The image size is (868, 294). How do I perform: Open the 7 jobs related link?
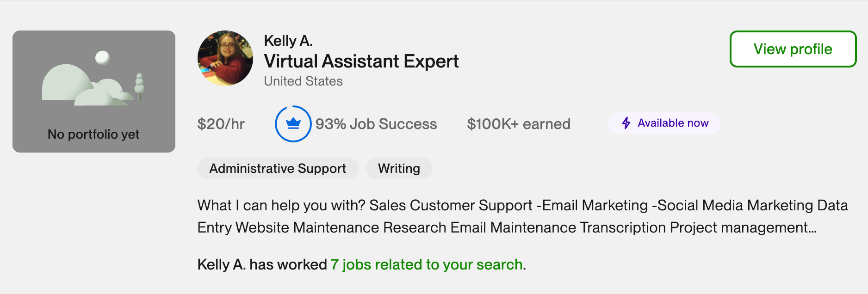427,264
